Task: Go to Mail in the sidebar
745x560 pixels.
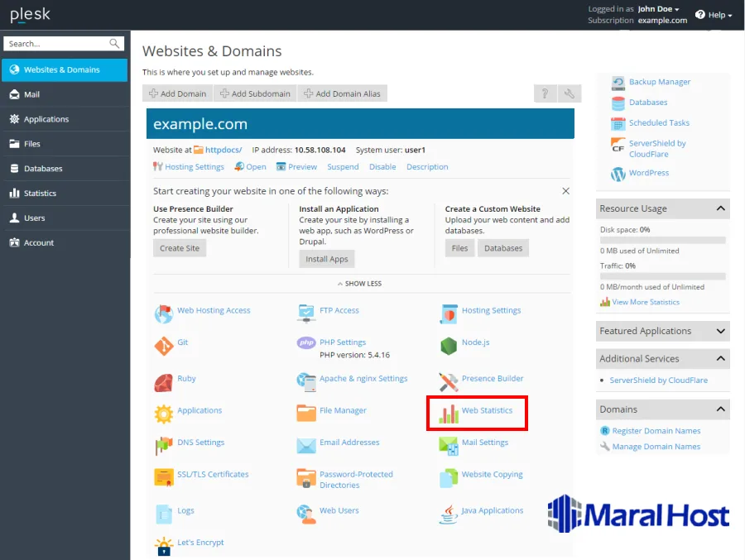Action: click(31, 94)
